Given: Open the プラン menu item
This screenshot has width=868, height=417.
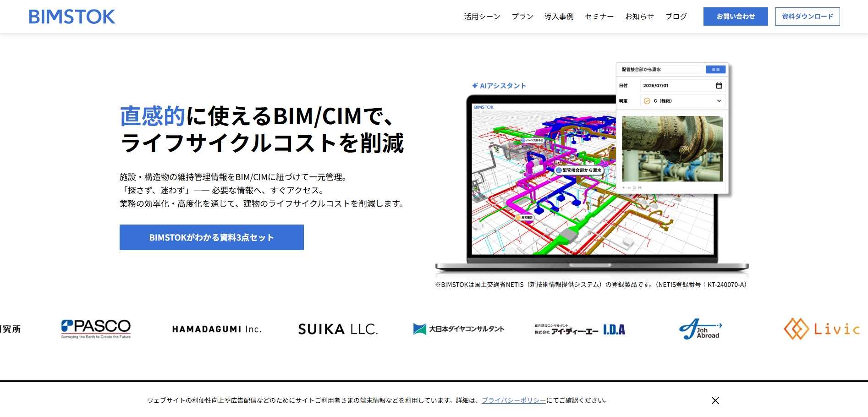Looking at the screenshot, I should coord(522,16).
